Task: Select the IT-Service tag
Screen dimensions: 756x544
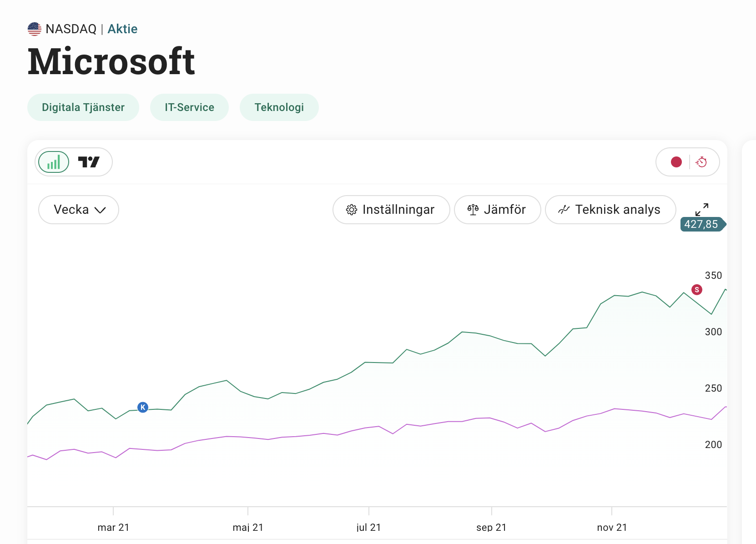Action: tap(189, 107)
